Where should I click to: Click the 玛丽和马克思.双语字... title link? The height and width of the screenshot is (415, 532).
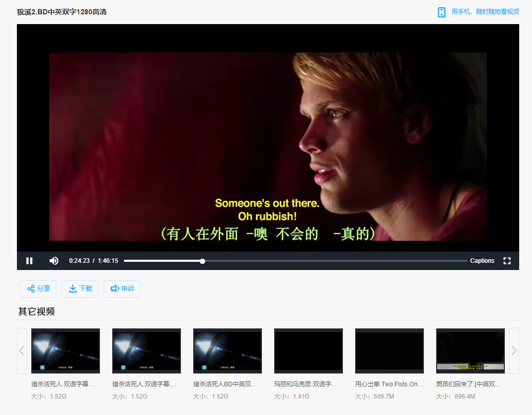305,384
